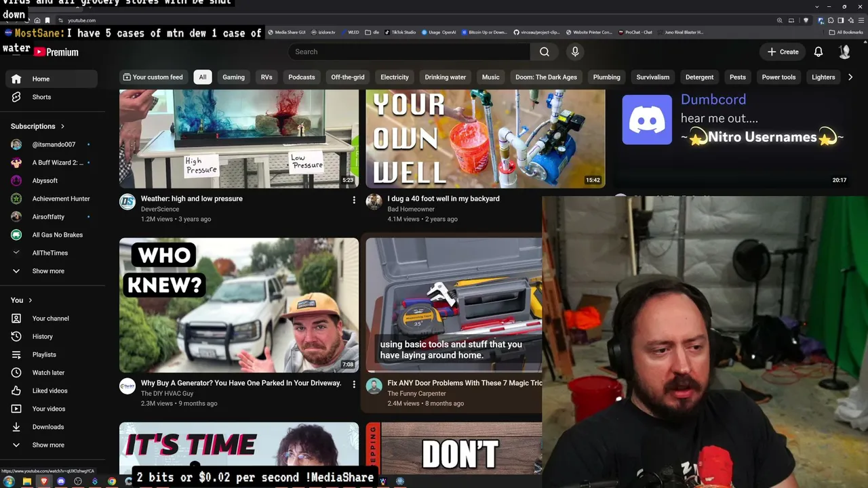Open the 'Who Knew?' generator video thumbnail
Image resolution: width=868 pixels, height=488 pixels.
(x=239, y=305)
